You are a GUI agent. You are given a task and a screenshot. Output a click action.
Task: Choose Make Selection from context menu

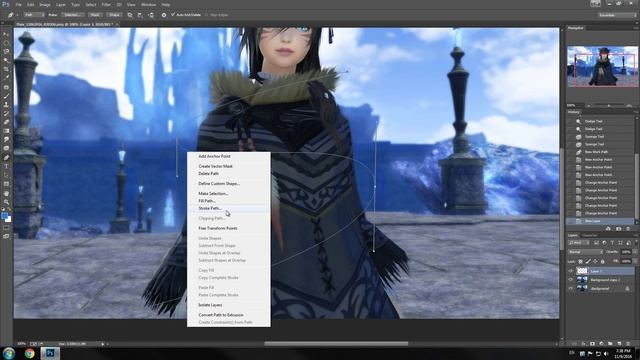pos(213,193)
